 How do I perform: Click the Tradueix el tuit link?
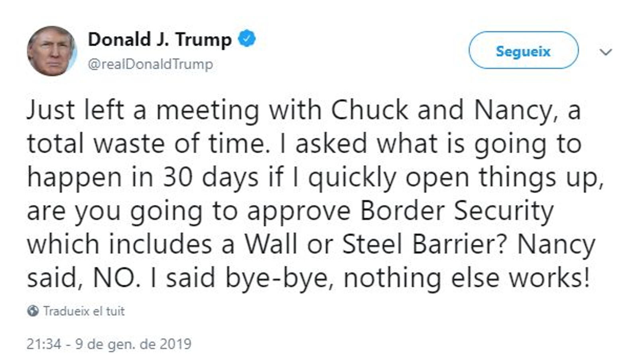[84, 311]
